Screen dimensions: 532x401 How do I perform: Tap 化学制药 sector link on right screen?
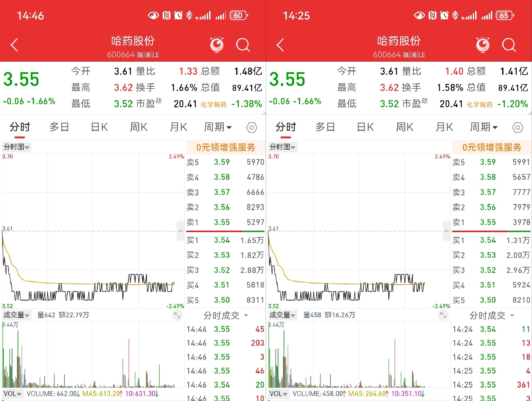pyautogui.click(x=480, y=105)
